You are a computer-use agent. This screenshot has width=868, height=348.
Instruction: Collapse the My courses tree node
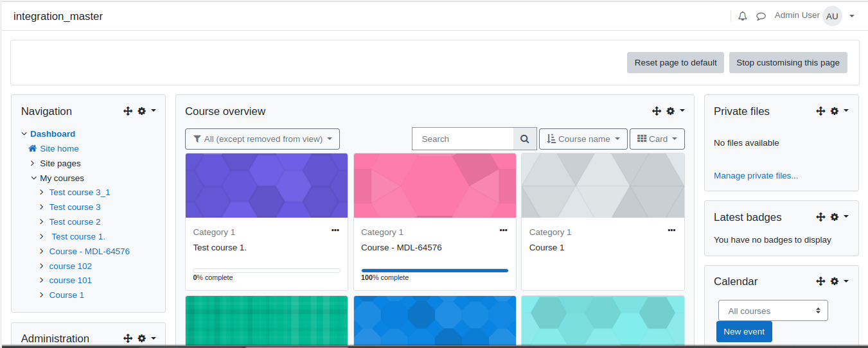pyautogui.click(x=33, y=178)
